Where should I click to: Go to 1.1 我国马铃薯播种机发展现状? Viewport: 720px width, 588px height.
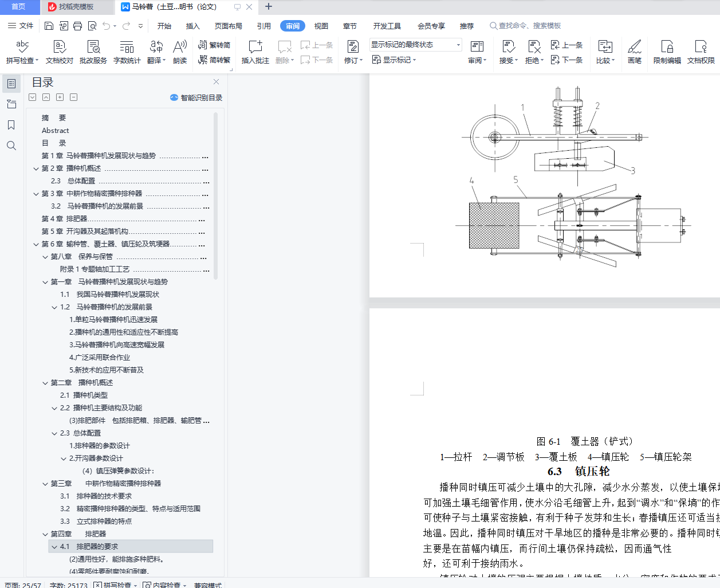[x=110, y=295]
